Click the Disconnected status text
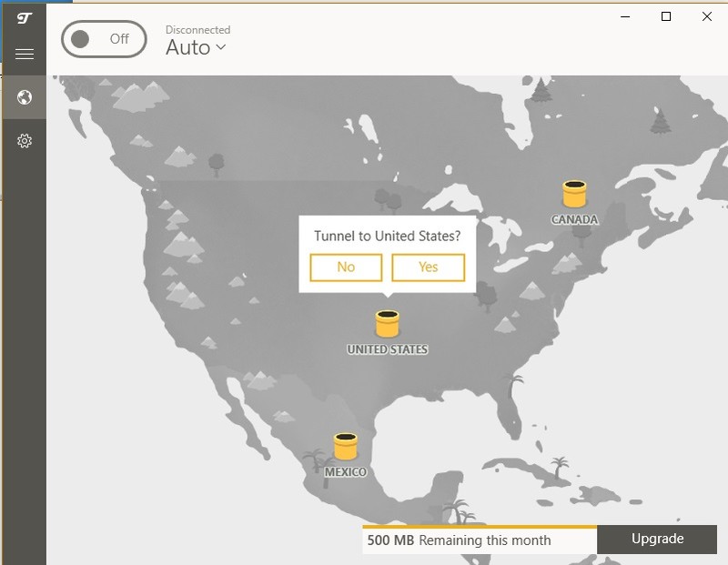The width and height of the screenshot is (728, 565). pos(198,30)
